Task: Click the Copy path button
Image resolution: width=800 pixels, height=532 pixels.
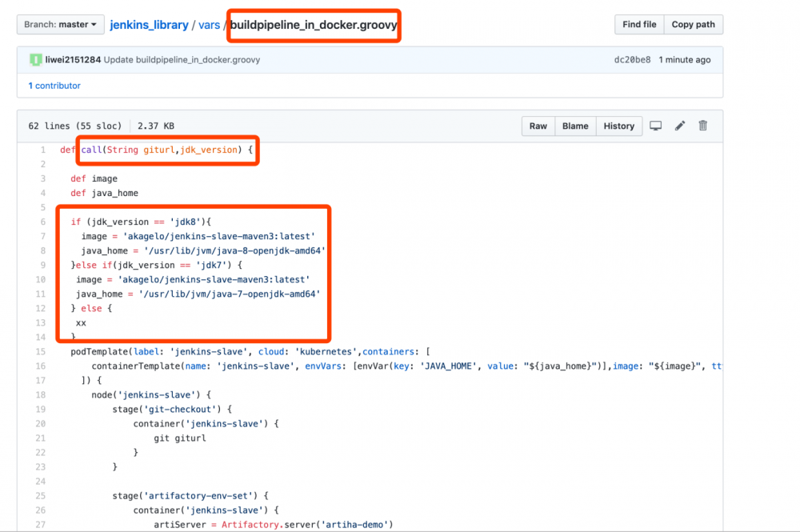Action: 693,25
